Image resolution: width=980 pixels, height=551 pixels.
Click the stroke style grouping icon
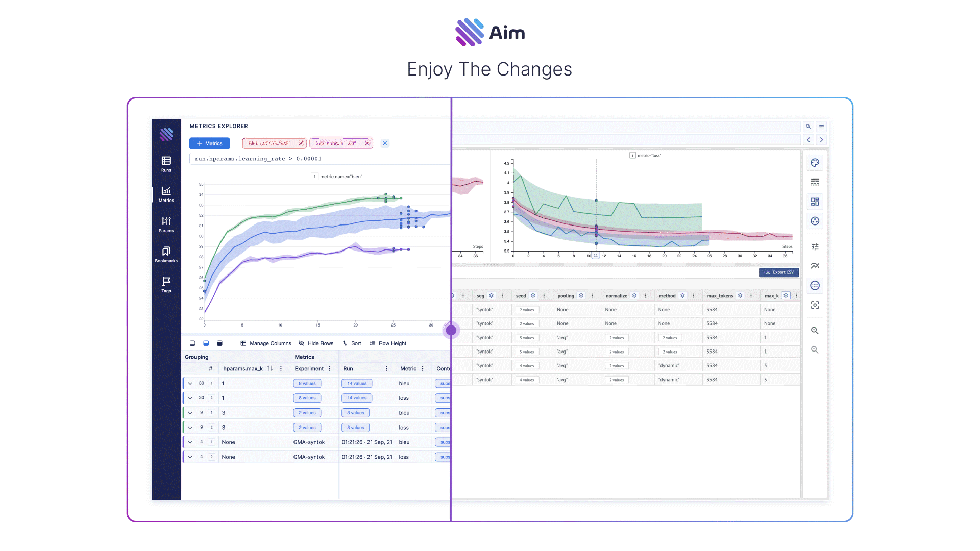tap(815, 182)
